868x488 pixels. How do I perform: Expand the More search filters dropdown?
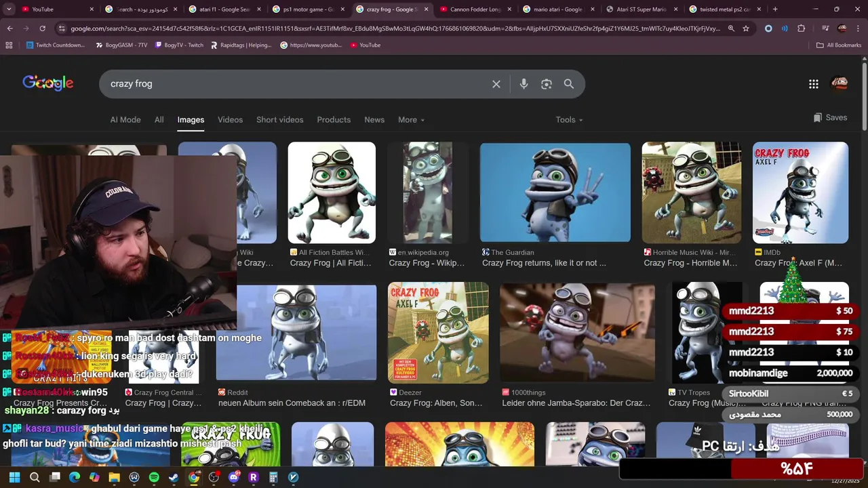pyautogui.click(x=411, y=120)
